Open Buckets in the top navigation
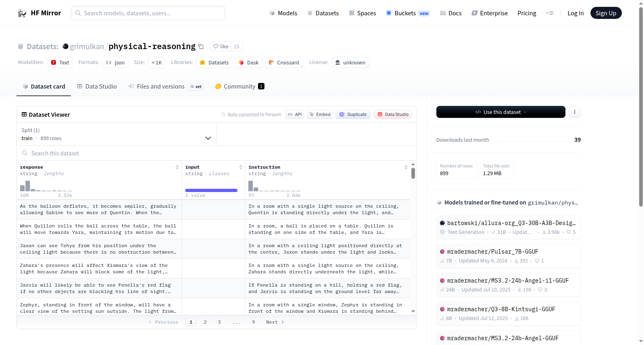This screenshot has width=644, height=345. click(408, 13)
